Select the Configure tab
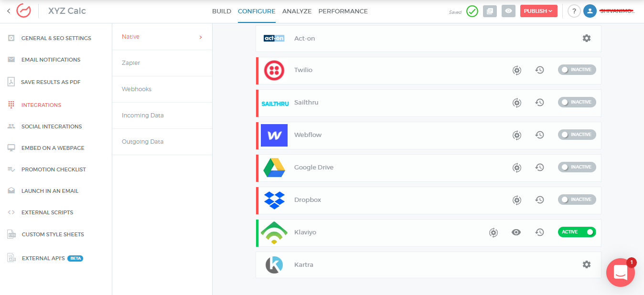Viewport: 644px width, 295px height. tap(257, 11)
